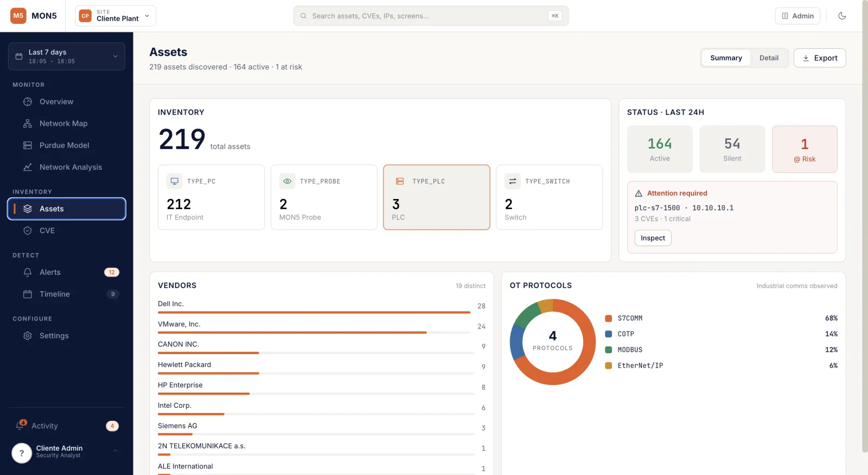Screen dimensions: 868x475
Task: Click the Inspect button
Action: coord(653,238)
